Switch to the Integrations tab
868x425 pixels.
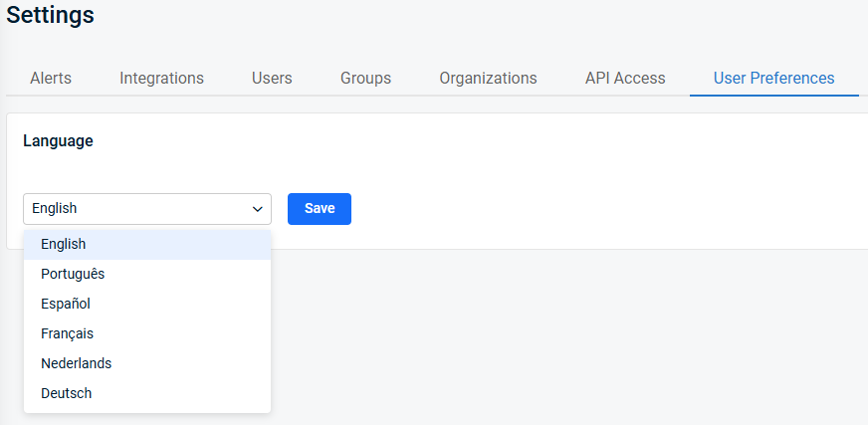[161, 78]
